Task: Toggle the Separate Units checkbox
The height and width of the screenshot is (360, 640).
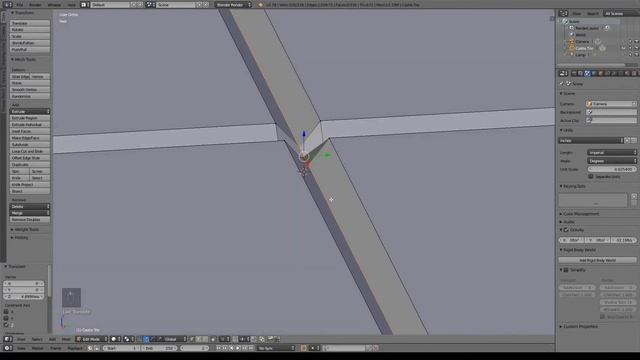Action: click(591, 176)
